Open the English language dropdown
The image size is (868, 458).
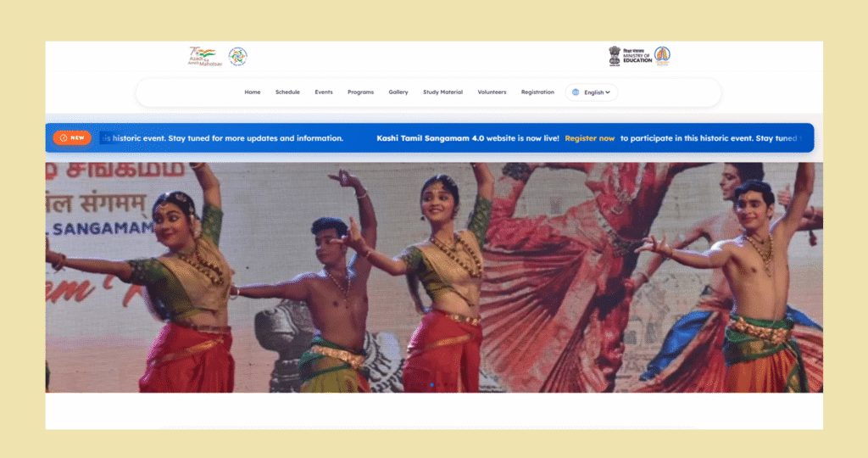[x=591, y=92]
